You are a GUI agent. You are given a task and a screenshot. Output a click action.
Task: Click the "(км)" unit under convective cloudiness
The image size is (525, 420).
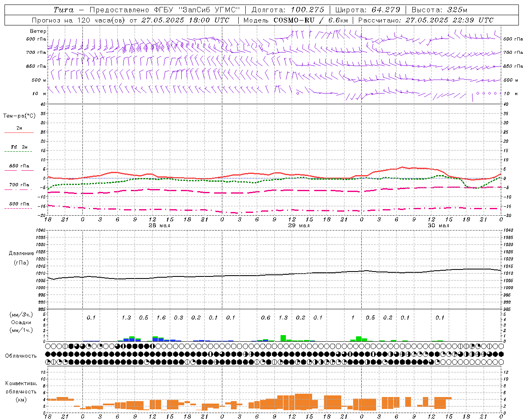click(21, 399)
